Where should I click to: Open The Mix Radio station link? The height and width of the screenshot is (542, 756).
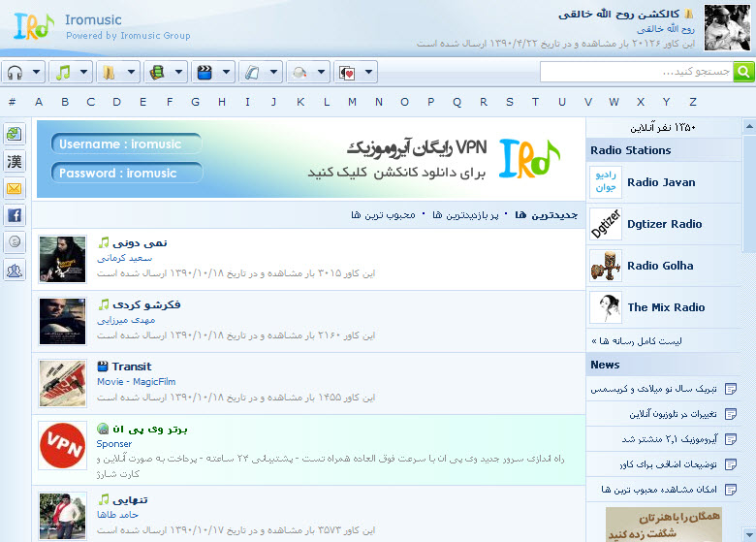666,307
